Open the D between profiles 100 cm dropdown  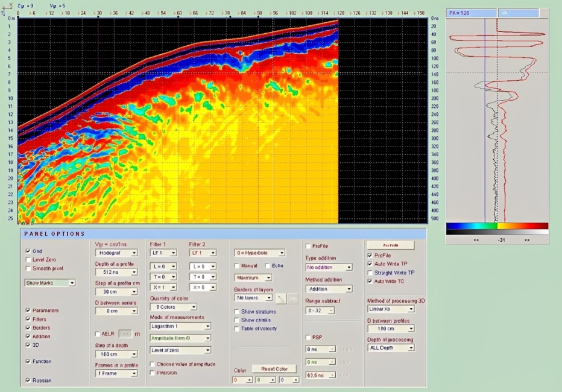[391, 329]
